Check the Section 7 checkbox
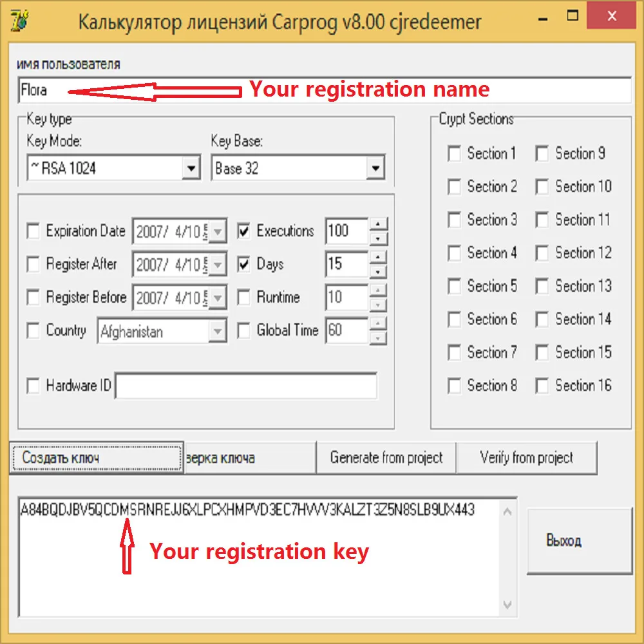644x644 pixels. coord(454,352)
